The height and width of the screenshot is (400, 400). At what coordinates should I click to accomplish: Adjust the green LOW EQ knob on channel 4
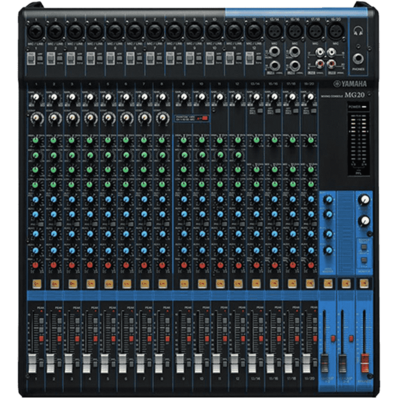tap(89, 184)
